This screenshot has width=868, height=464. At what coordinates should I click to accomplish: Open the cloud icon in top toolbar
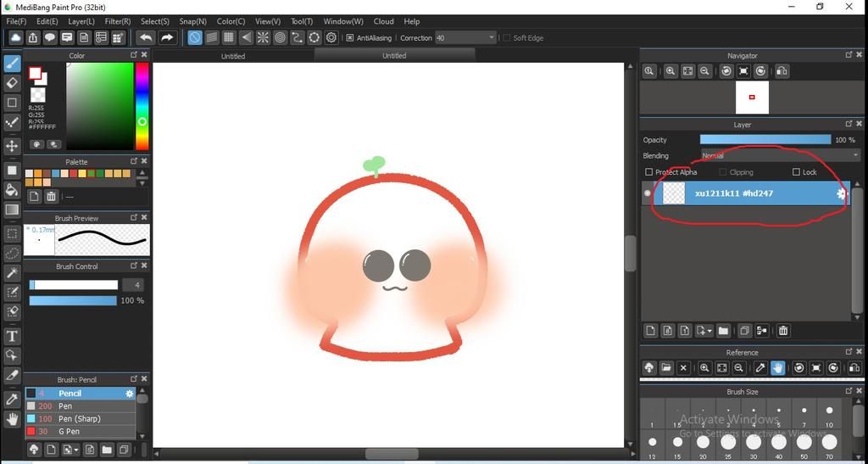[x=15, y=37]
